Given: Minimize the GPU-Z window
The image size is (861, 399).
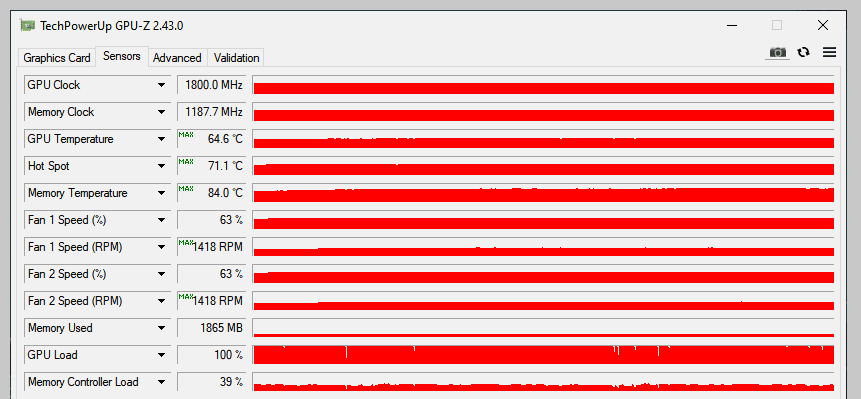Looking at the screenshot, I should (731, 25).
